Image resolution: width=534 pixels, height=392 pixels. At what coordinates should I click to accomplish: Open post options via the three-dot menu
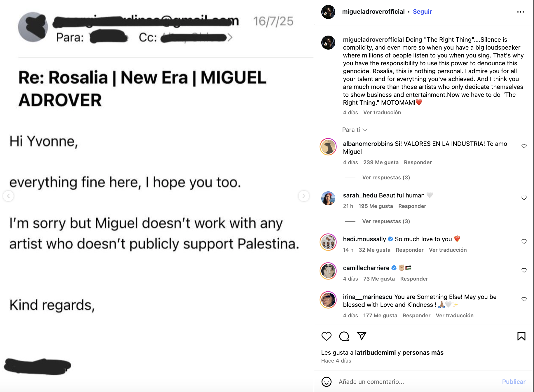(521, 11)
